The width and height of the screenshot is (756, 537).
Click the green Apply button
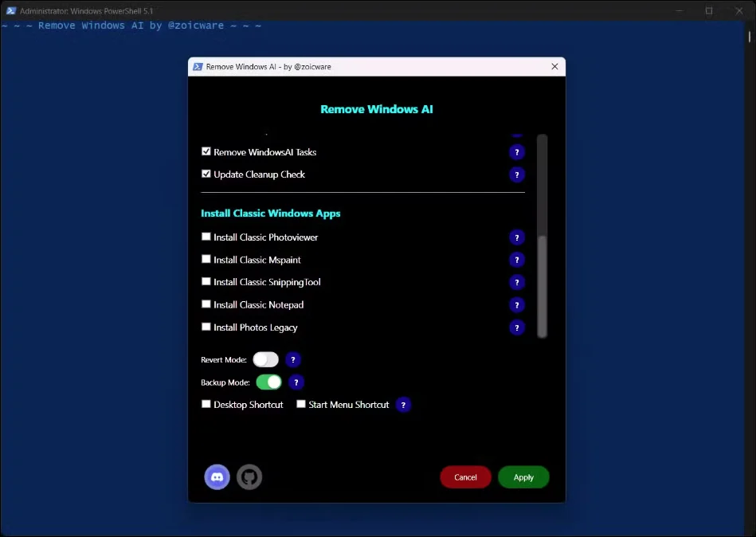(523, 477)
